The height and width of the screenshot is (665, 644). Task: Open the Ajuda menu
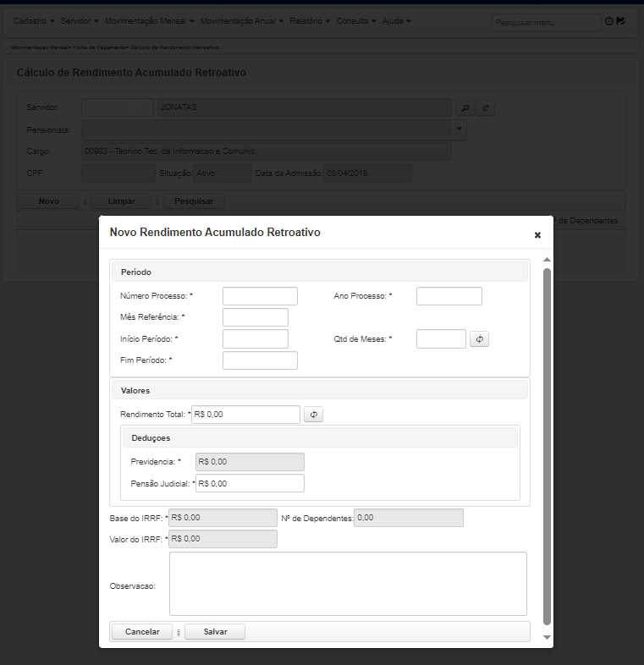[x=396, y=21]
